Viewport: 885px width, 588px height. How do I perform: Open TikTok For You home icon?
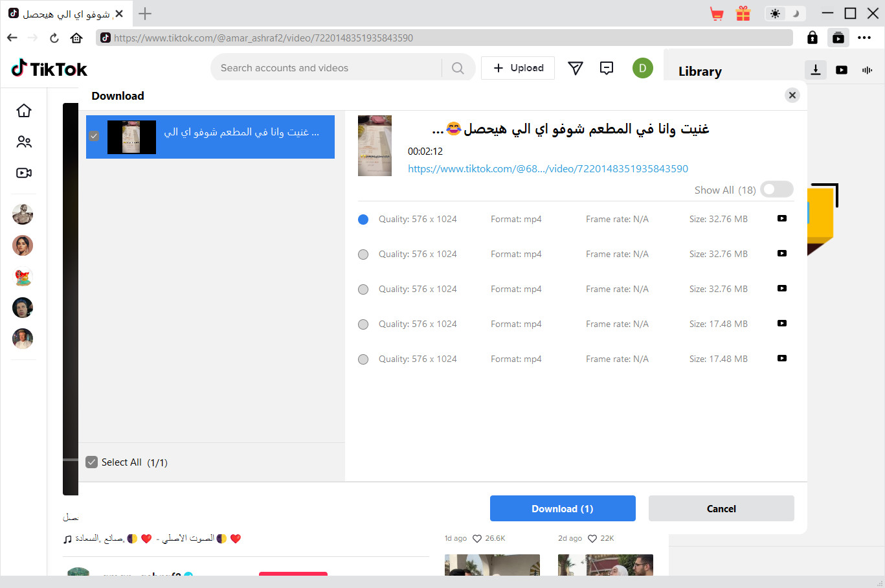(24, 111)
